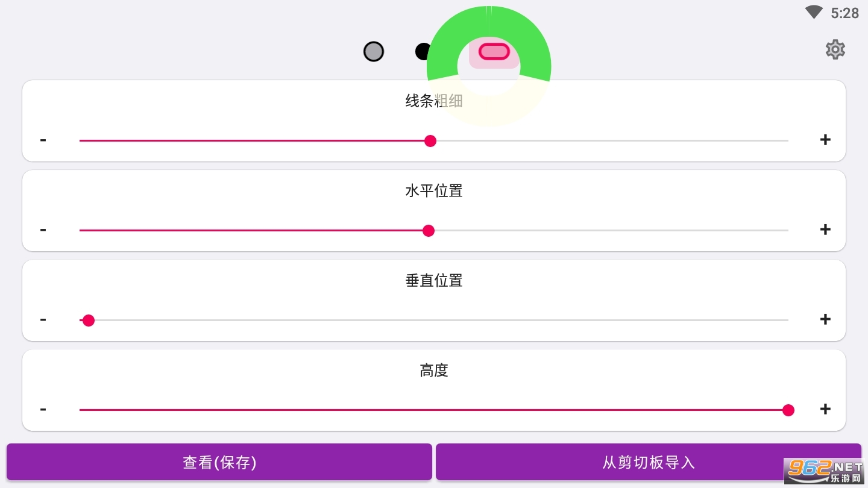Tap the solid black circle icon
Image resolution: width=868 pixels, height=488 pixels.
point(423,52)
